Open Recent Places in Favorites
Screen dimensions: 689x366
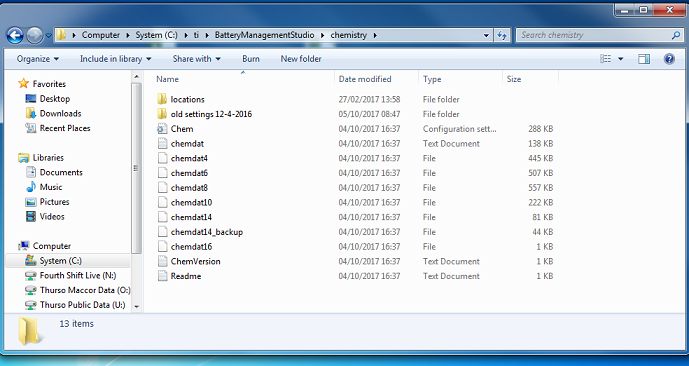pyautogui.click(x=65, y=128)
